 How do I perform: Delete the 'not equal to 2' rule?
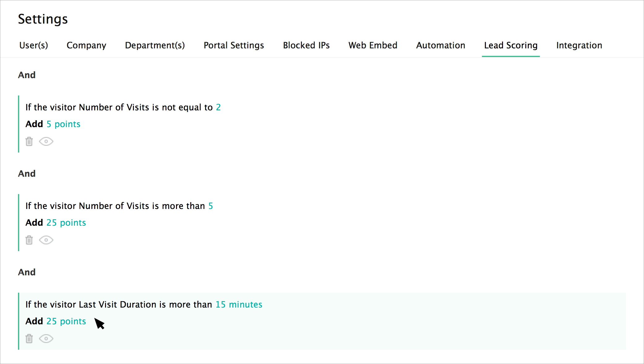29,141
